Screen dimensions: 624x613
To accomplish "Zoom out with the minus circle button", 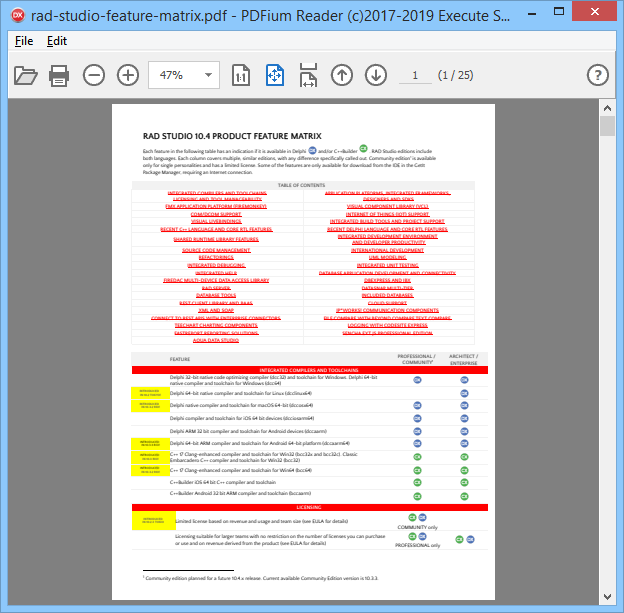I will [94, 75].
